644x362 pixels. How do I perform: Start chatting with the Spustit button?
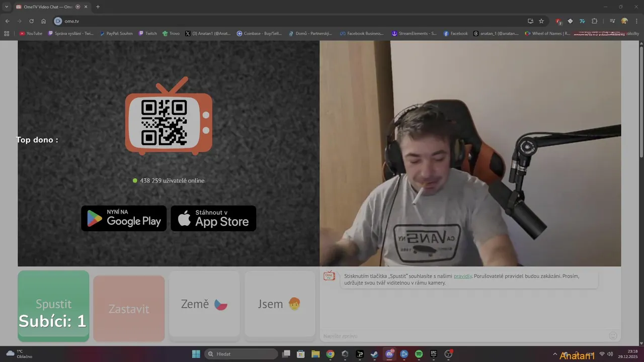tap(53, 306)
